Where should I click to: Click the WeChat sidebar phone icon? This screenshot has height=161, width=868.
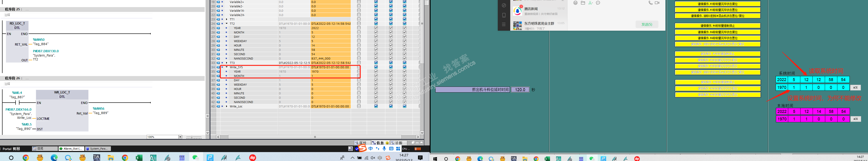point(504,15)
